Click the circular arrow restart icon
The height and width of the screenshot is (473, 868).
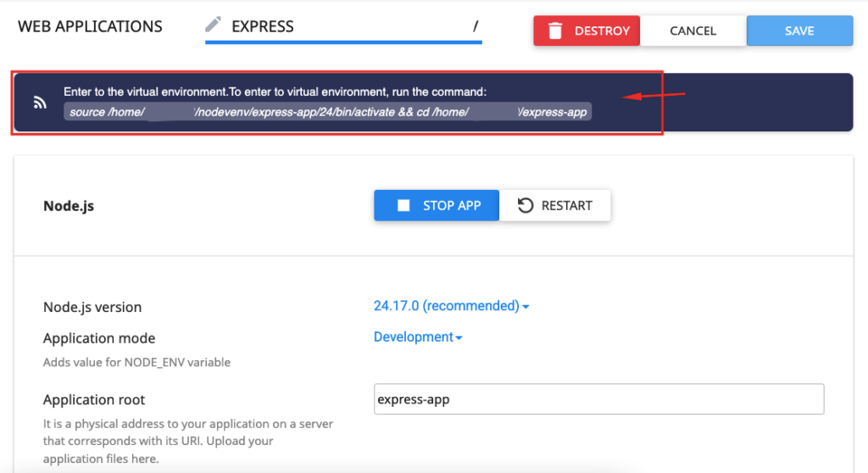tap(526, 205)
